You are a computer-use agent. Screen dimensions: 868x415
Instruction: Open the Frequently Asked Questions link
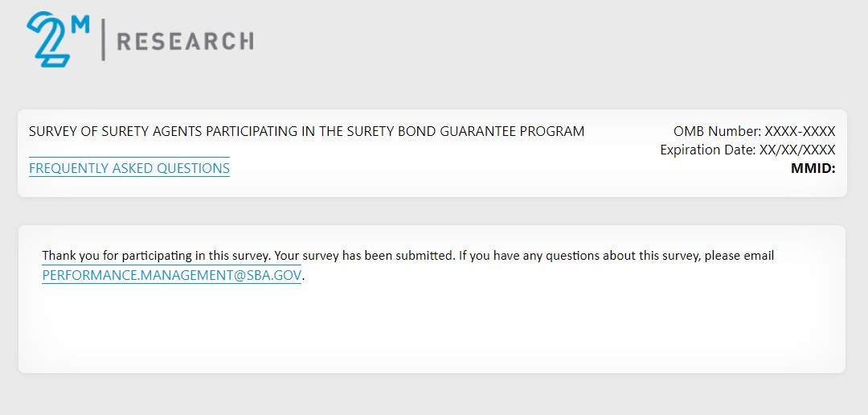pos(129,168)
